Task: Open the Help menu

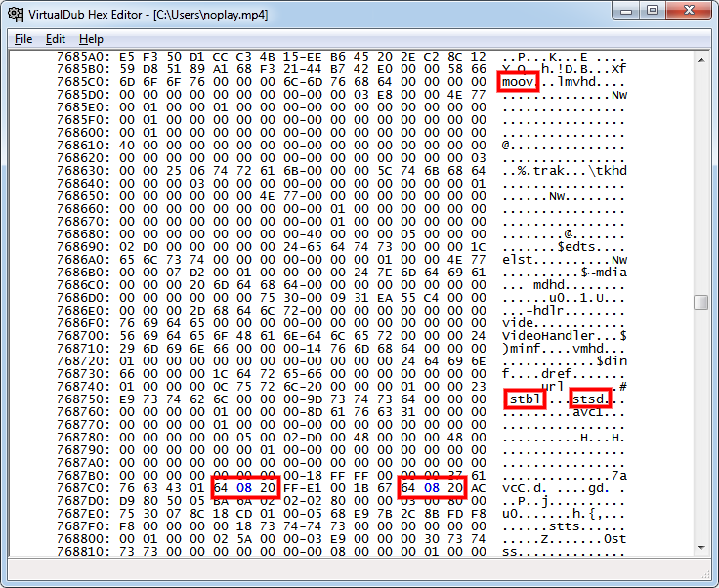Action: click(x=91, y=39)
